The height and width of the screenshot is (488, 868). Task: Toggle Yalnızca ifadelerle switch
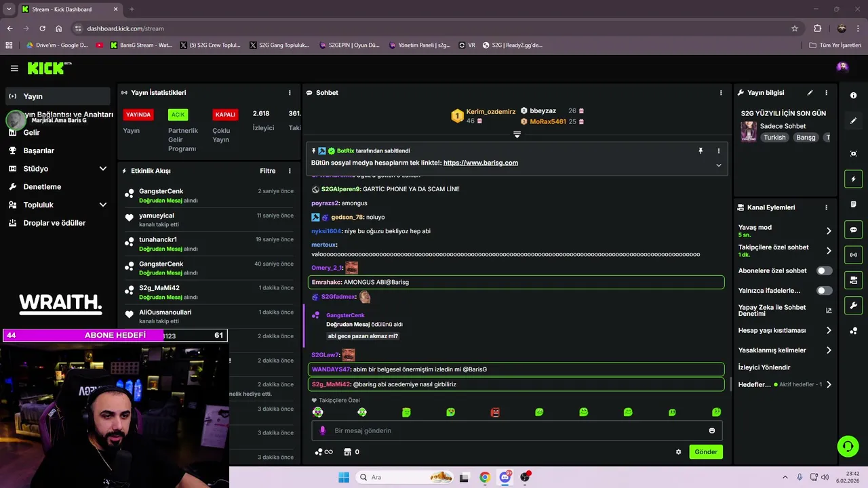[x=824, y=291]
